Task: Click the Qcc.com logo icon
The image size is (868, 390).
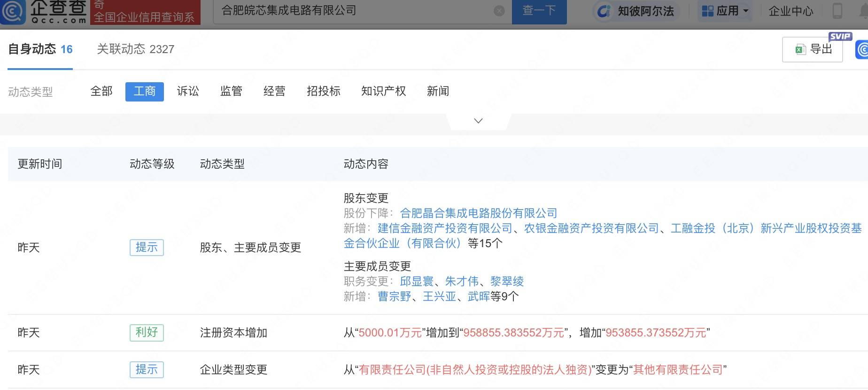Action: click(13, 11)
